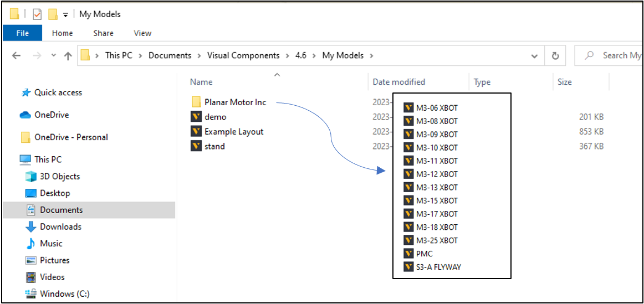Click the S3-A FLYWAY component icon
Viewport: 644px width, 304px height.
pyautogui.click(x=409, y=267)
